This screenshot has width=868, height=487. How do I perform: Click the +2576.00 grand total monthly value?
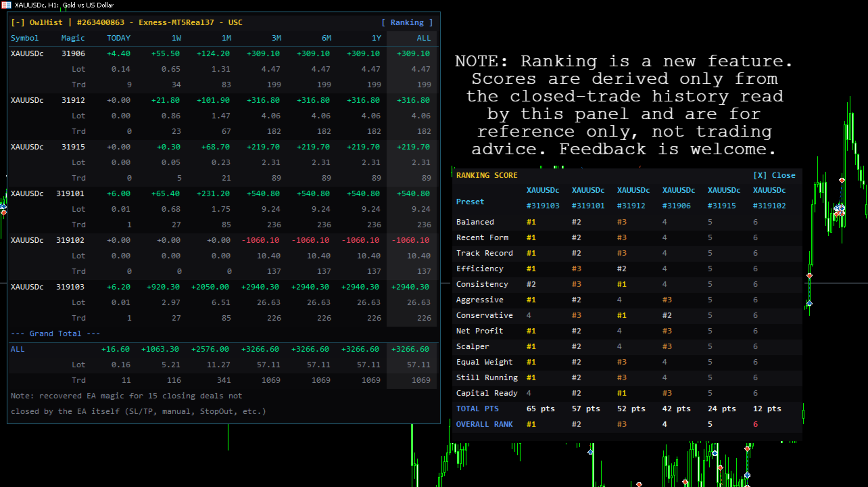click(x=210, y=349)
